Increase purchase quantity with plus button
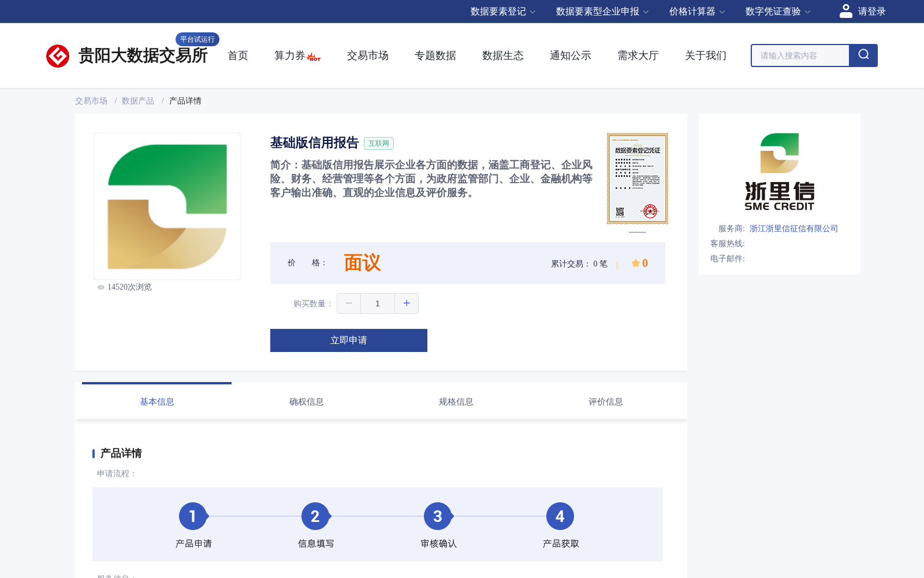Screen dimensions: 924x578 (x=407, y=303)
